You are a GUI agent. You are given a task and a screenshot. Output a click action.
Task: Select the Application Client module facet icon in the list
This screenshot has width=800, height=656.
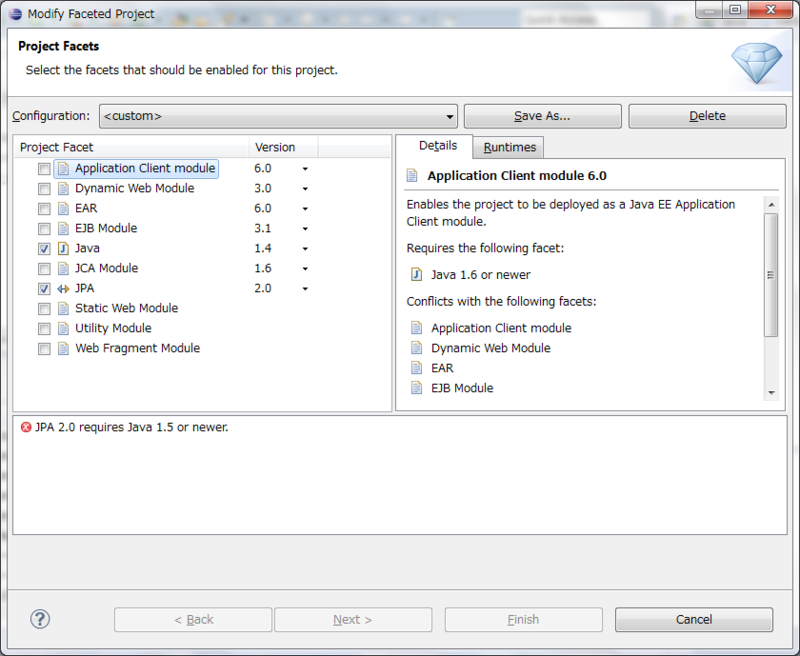[63, 168]
